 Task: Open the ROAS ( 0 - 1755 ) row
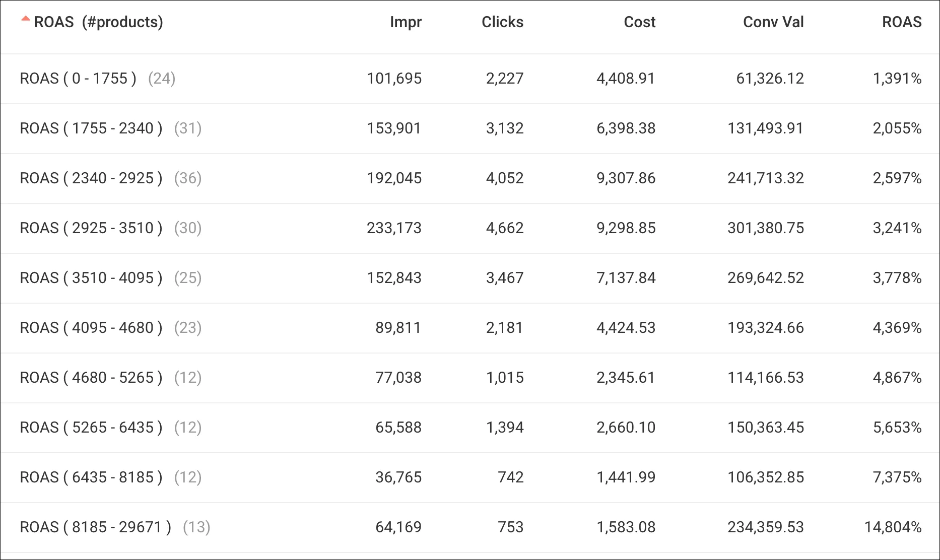pos(78,79)
